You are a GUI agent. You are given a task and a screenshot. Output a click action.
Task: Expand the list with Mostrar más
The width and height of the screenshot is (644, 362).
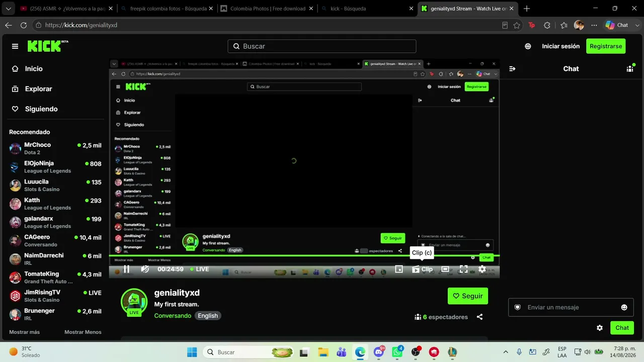tap(24, 332)
